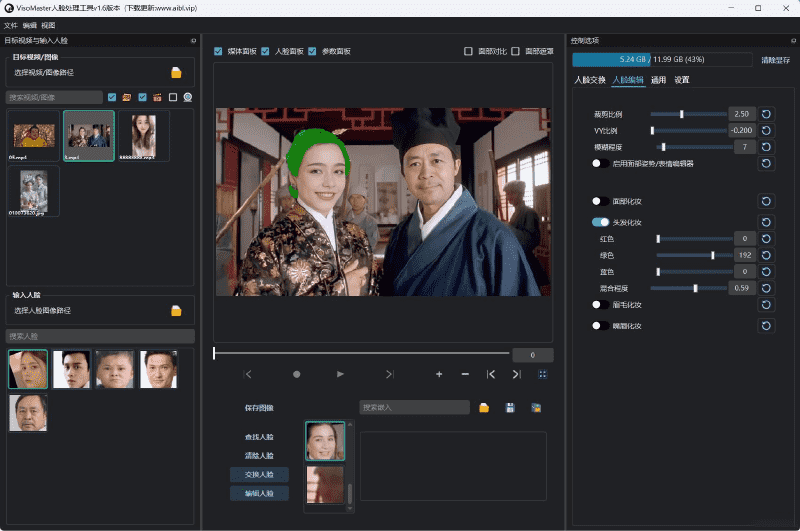Uncheck the 人脸面板 checkbox
800x531 pixels.
pos(265,51)
